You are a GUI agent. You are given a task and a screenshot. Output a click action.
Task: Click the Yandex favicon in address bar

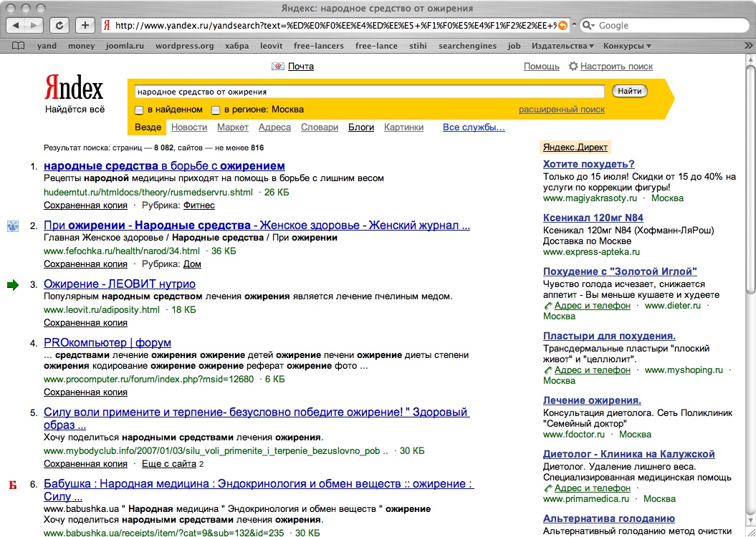[x=107, y=26]
